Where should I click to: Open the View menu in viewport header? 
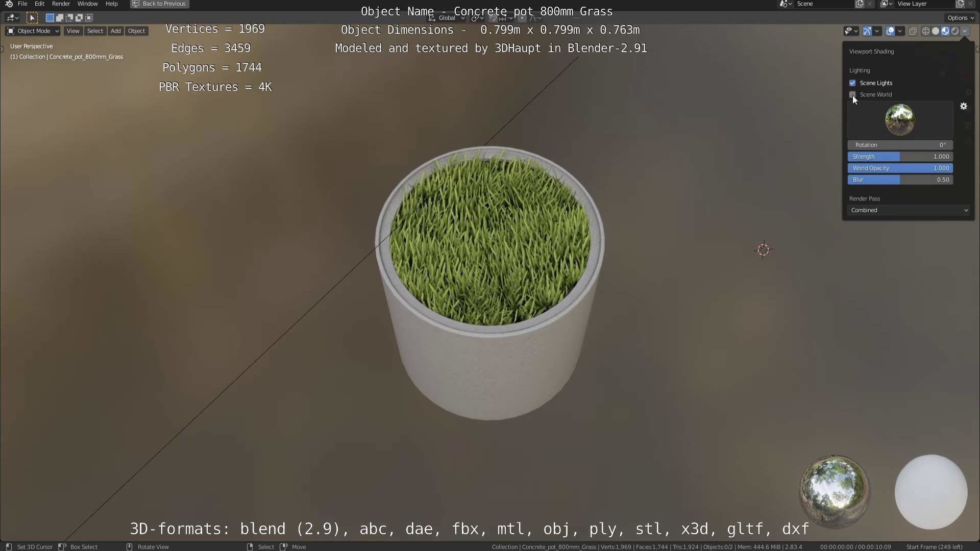pos(73,31)
